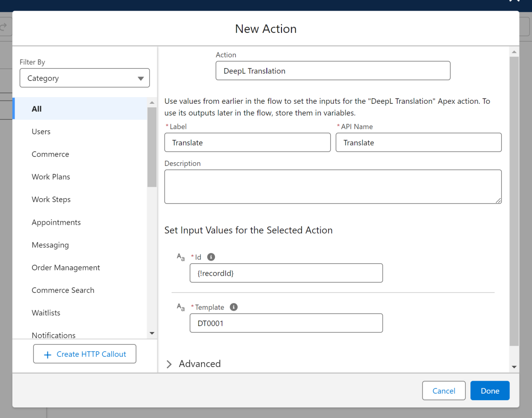Click the text type icon beside Id
The image size is (532, 418).
(x=180, y=257)
